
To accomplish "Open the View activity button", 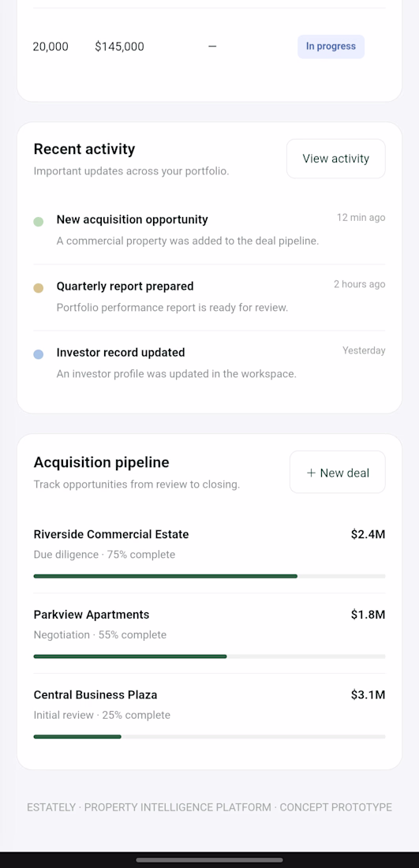I will tap(335, 159).
